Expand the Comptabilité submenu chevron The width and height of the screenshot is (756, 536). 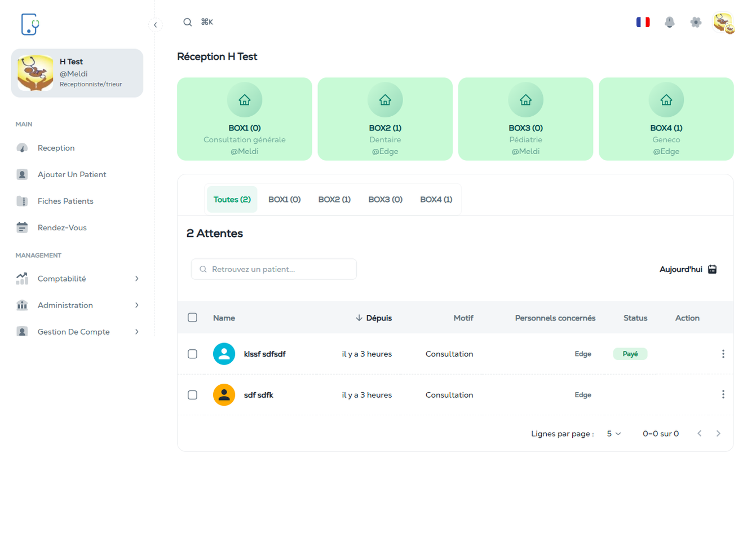[x=137, y=279]
